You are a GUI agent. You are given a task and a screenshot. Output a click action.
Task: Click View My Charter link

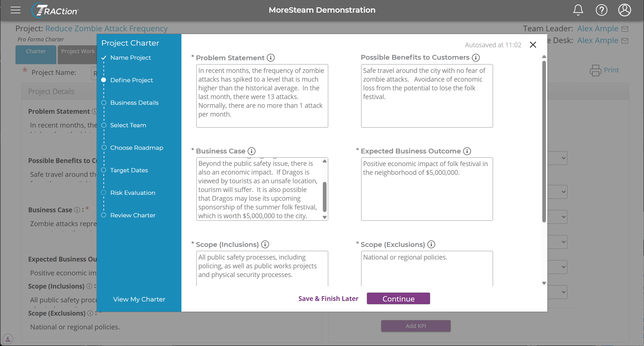pyautogui.click(x=139, y=299)
